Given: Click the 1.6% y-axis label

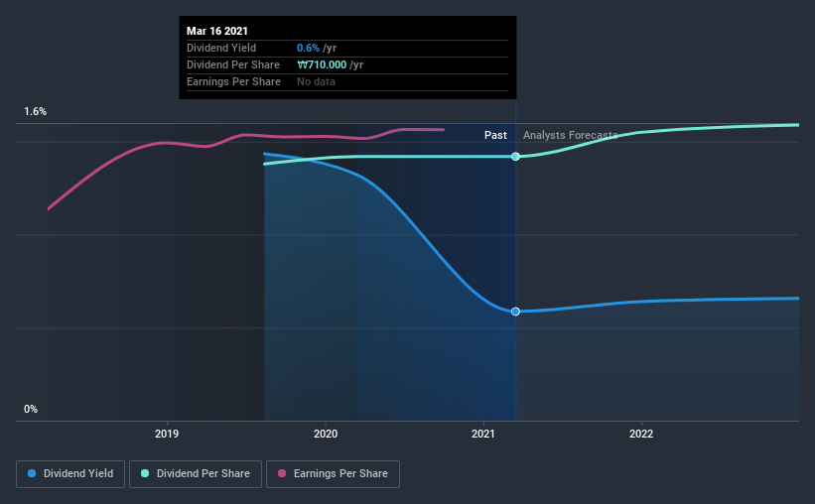Looking at the screenshot, I should (x=36, y=111).
